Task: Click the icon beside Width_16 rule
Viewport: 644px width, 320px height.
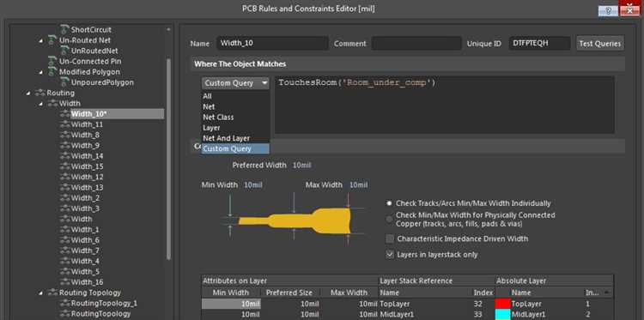Action: pyautogui.click(x=65, y=282)
